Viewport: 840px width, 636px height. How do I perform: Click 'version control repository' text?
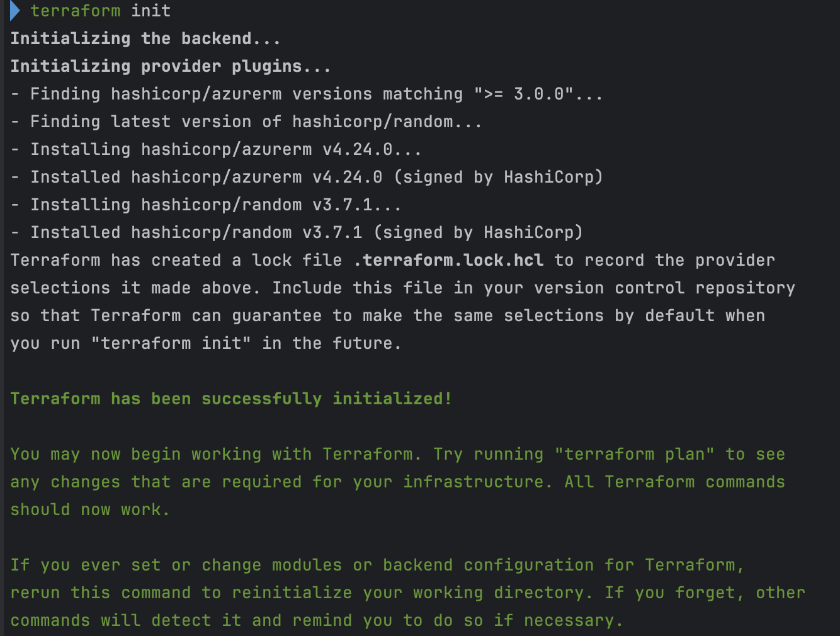(664, 288)
